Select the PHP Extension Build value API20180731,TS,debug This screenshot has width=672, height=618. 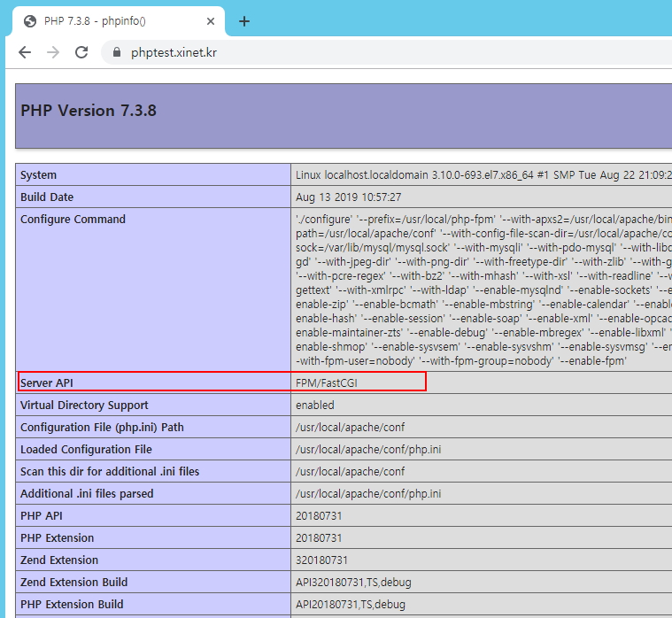(x=351, y=605)
